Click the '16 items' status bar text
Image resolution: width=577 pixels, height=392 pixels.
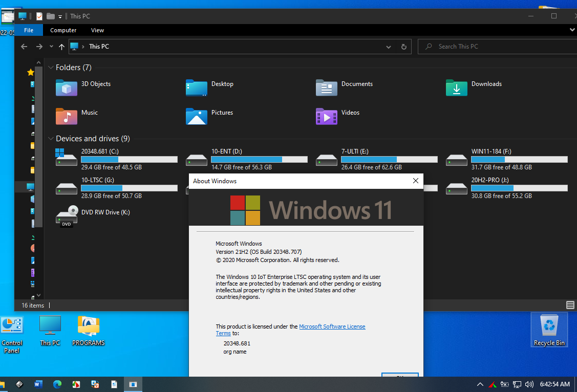(x=33, y=306)
